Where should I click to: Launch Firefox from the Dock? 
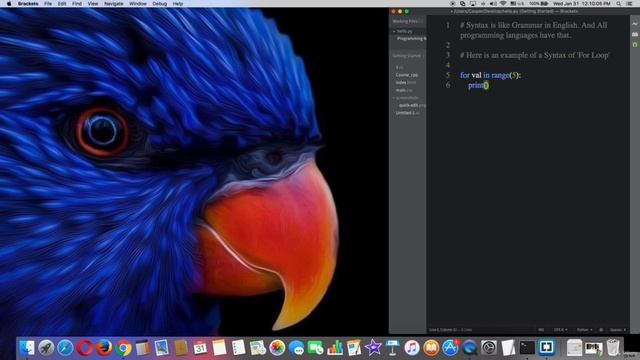coord(104,348)
